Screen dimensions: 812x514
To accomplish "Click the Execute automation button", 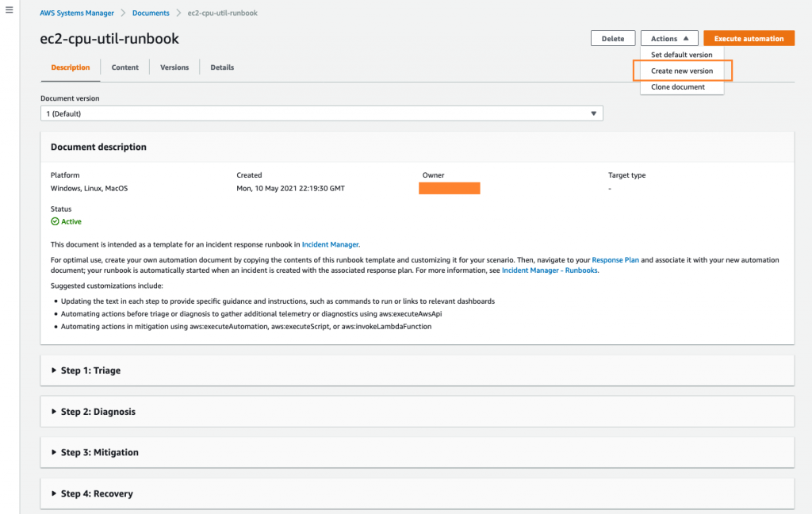I will point(748,37).
